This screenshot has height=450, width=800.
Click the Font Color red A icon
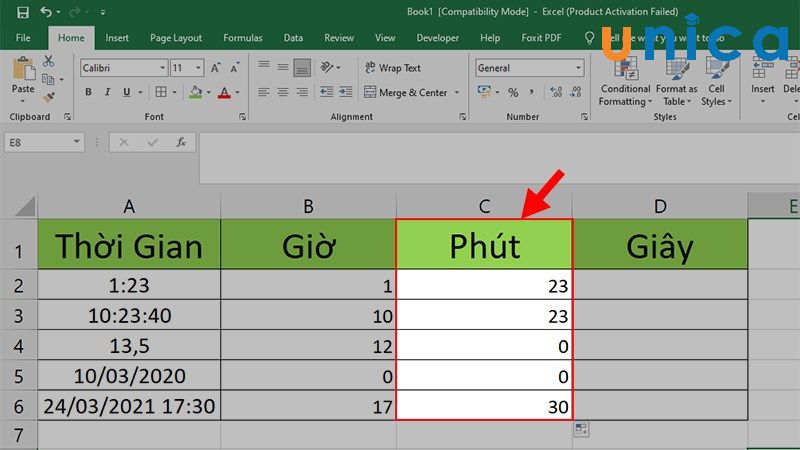point(224,92)
